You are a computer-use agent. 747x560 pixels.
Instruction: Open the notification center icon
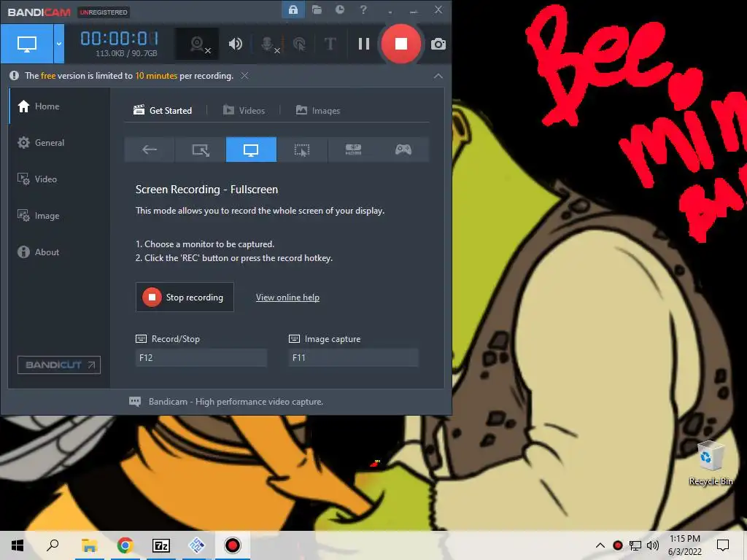click(x=723, y=545)
